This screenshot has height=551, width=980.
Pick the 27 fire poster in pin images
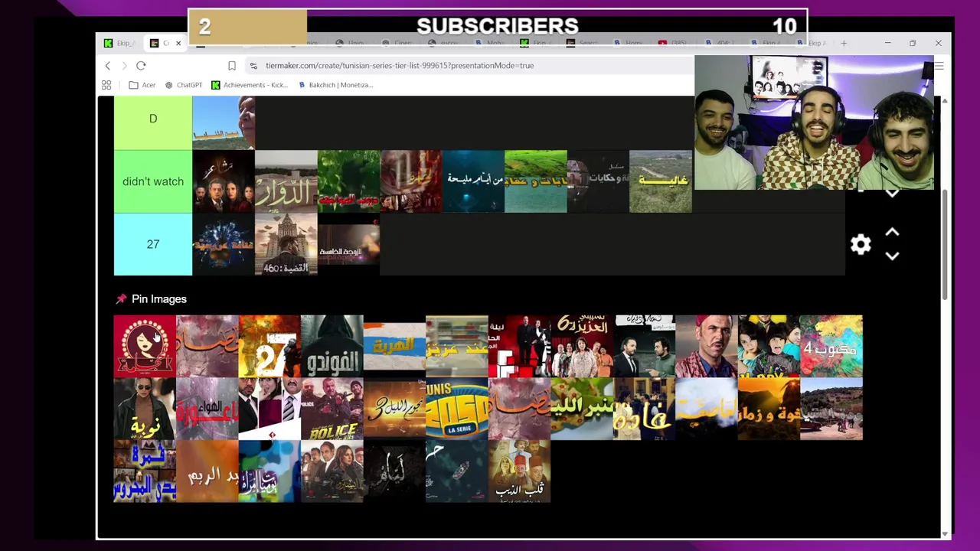click(x=269, y=346)
